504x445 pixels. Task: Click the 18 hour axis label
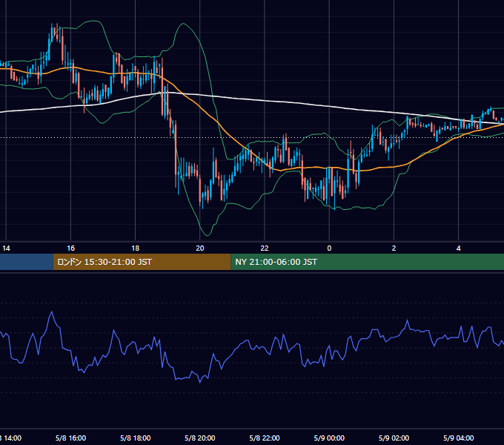pyautogui.click(x=136, y=248)
